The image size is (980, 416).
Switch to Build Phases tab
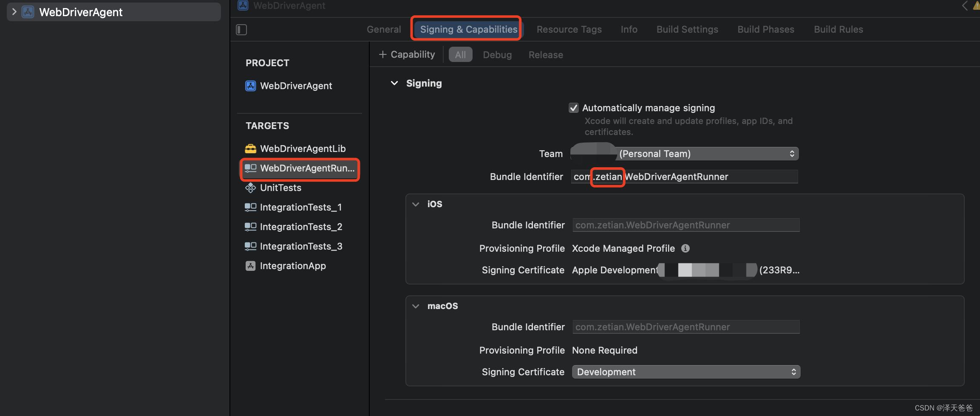click(x=766, y=29)
